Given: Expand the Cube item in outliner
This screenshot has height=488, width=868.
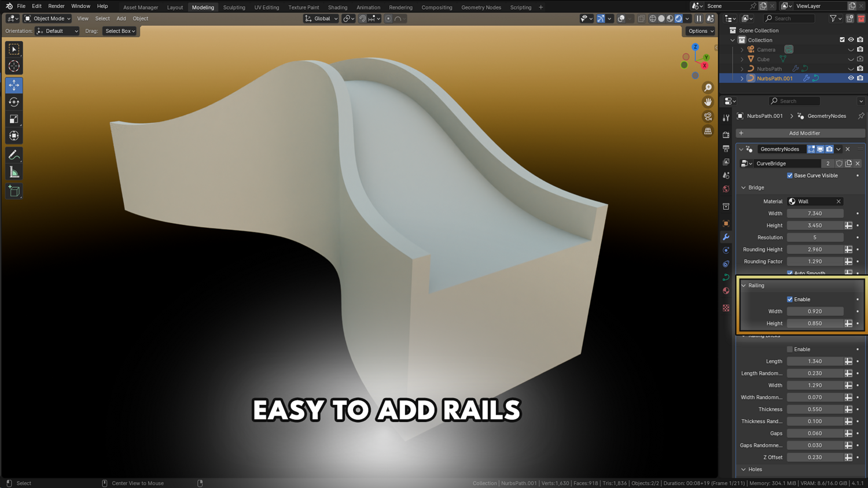Looking at the screenshot, I should click(742, 59).
